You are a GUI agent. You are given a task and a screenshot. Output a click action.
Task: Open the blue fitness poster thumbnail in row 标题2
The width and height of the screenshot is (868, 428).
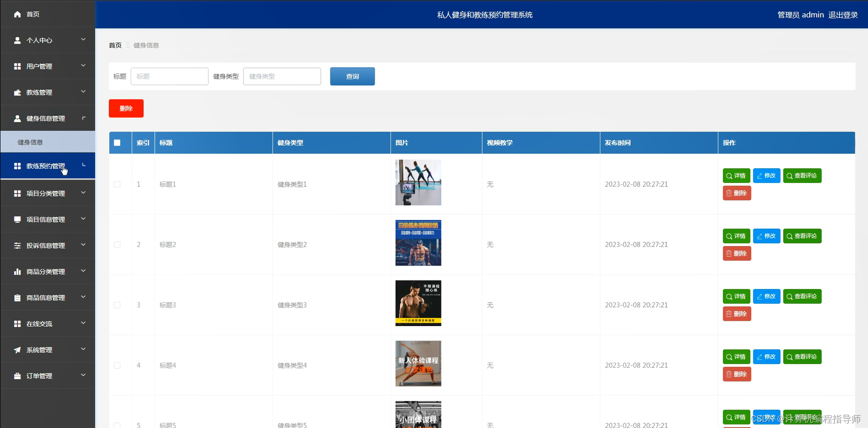click(x=418, y=243)
